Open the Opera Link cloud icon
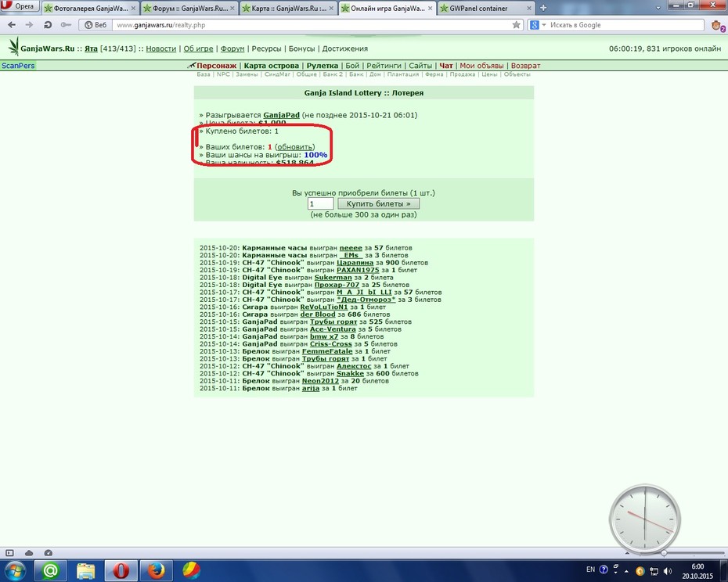Image resolution: width=728 pixels, height=582 pixels. coord(29,553)
